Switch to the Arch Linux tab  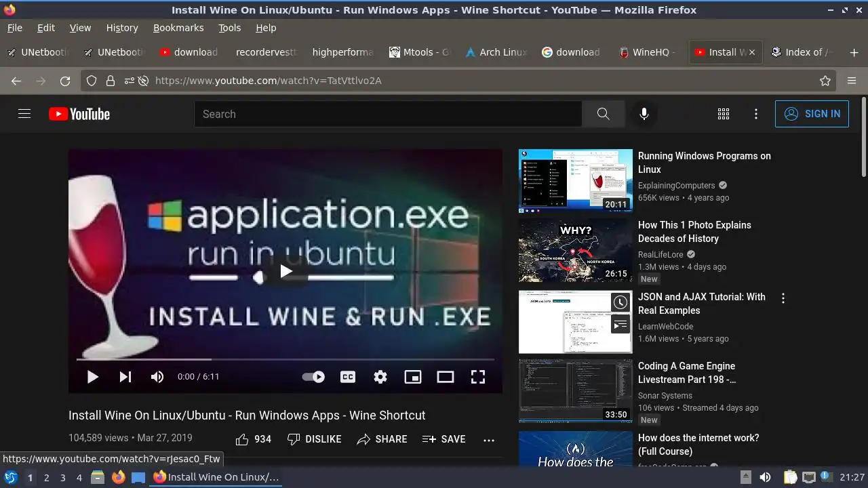(496, 52)
